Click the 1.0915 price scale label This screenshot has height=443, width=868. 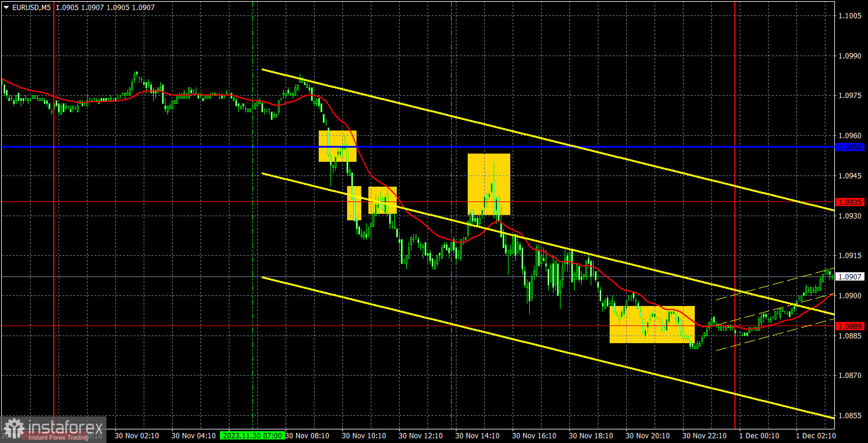click(x=850, y=256)
